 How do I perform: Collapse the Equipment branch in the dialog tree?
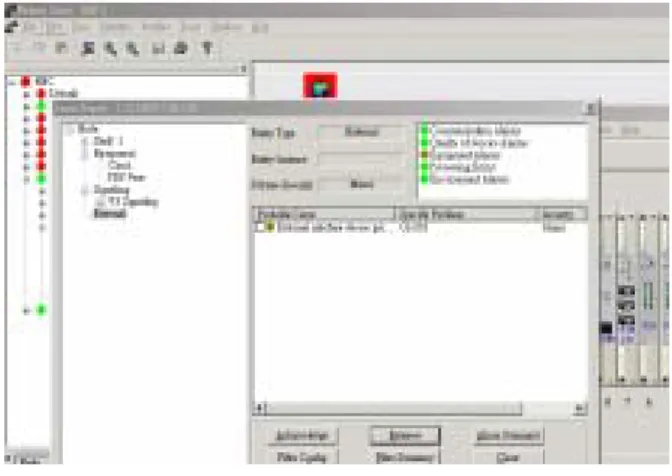click(85, 153)
